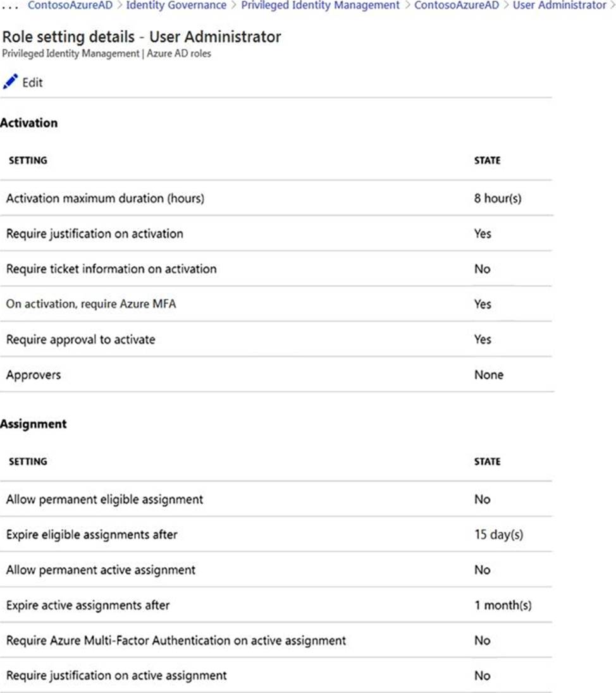Image resolution: width=616 pixels, height=693 pixels.
Task: Click the User Administrator breadcrumb
Action: 559,5
